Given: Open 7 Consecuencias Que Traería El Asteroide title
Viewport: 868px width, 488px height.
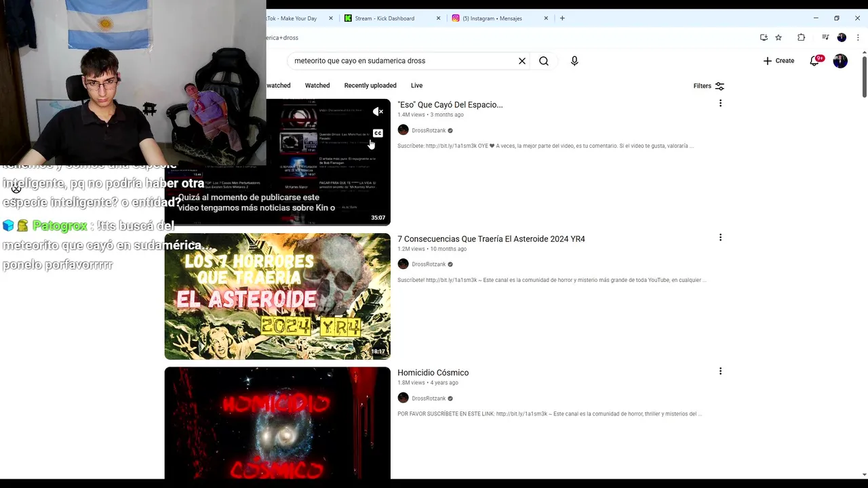Looking at the screenshot, I should [491, 239].
